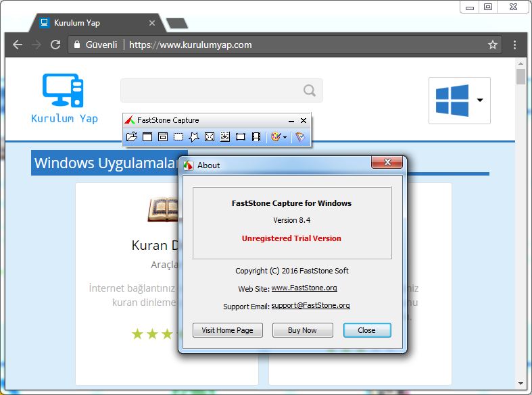The height and width of the screenshot is (395, 532).
Task: Click the Kurulum Yap site logo
Action: [x=64, y=99]
